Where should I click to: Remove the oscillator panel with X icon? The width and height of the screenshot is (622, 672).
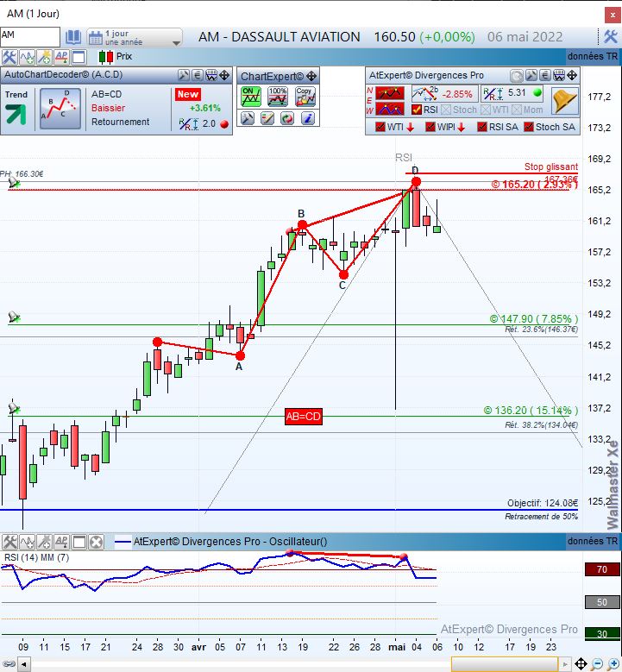coord(97,542)
